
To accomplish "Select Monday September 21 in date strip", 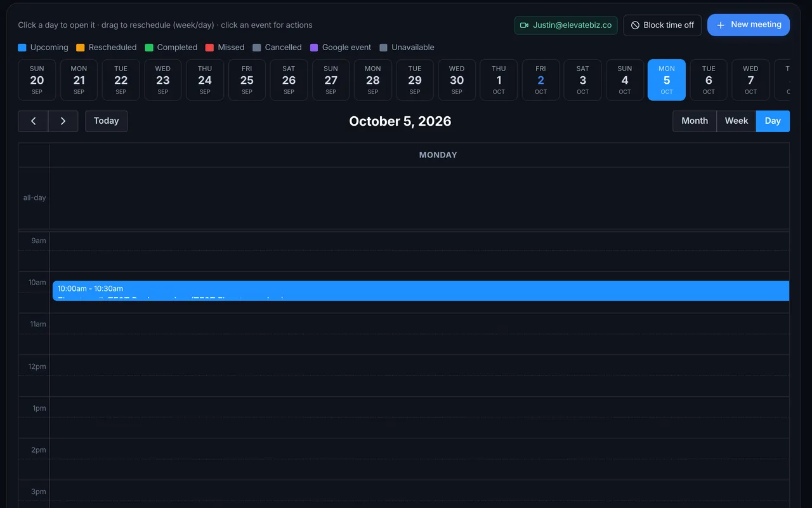I will click(79, 80).
